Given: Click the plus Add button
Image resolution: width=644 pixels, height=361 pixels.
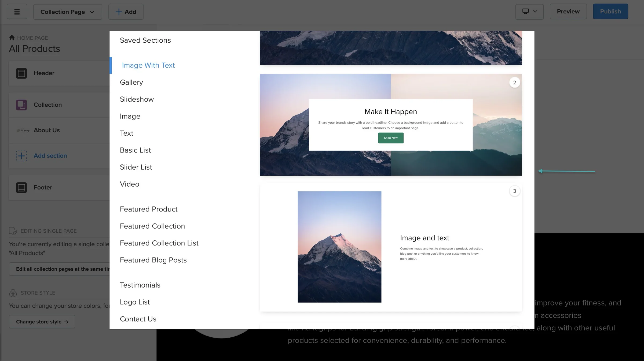Looking at the screenshot, I should [126, 12].
